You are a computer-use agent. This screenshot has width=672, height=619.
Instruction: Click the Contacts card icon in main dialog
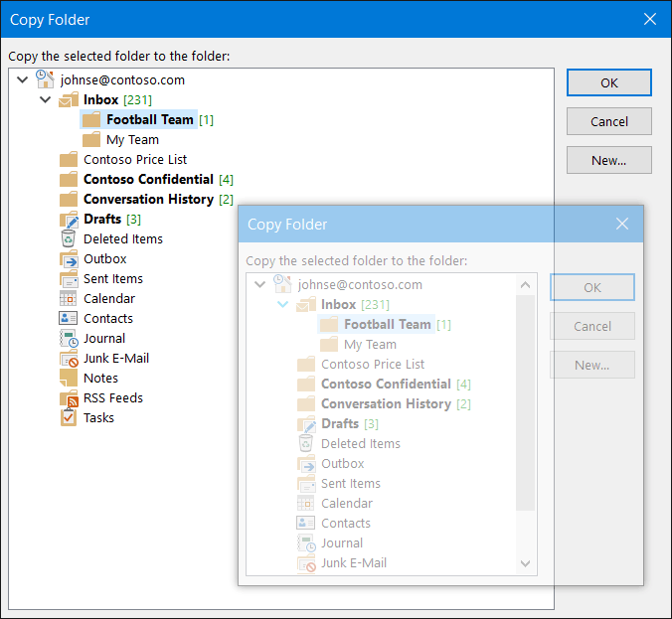coord(69,318)
